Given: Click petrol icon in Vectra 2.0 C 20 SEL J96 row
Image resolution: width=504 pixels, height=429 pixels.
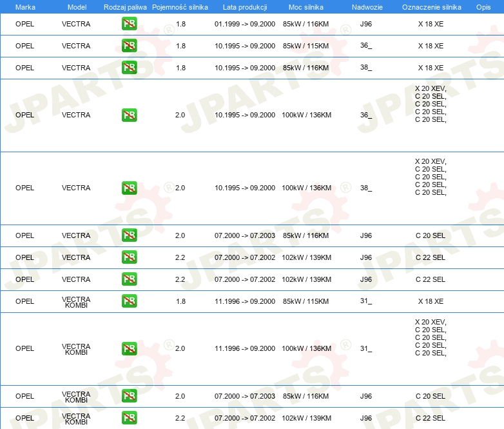Looking at the screenshot, I should tap(129, 235).
